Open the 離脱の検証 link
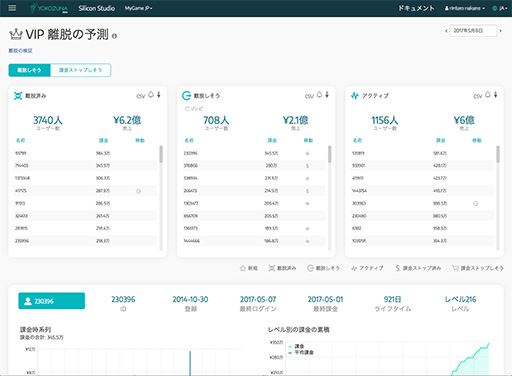 click(x=20, y=51)
